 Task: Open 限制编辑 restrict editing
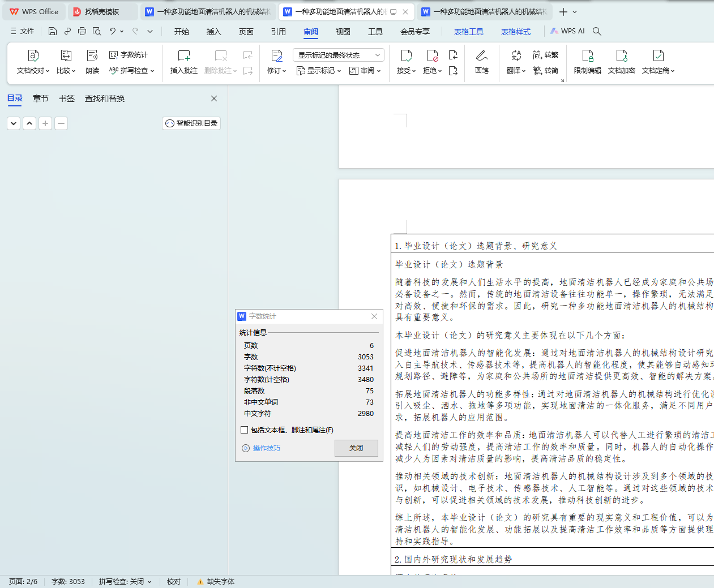tap(588, 62)
